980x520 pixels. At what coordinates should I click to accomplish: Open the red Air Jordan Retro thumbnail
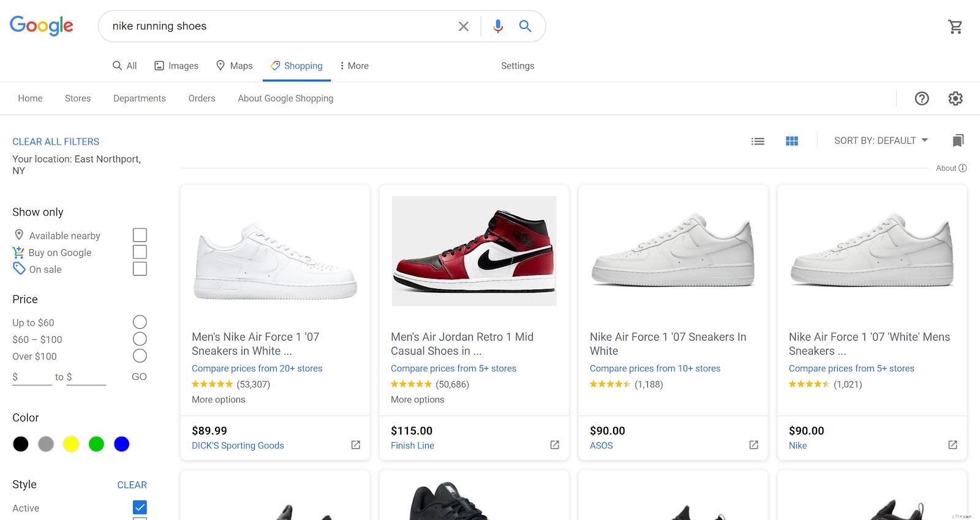[474, 251]
